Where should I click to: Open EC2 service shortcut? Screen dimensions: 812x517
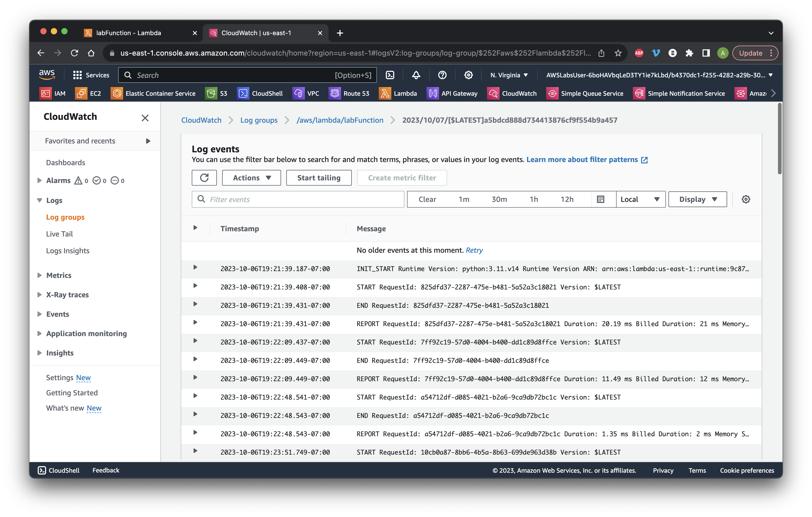click(x=88, y=94)
